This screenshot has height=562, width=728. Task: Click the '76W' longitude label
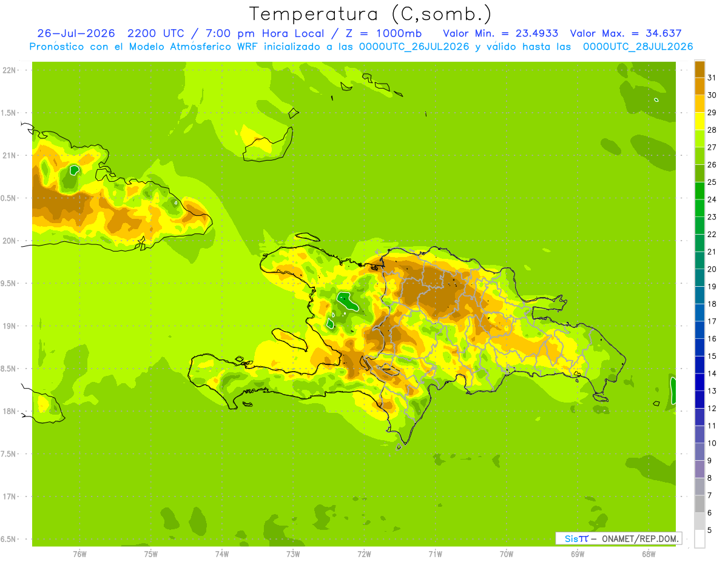pos(79,554)
